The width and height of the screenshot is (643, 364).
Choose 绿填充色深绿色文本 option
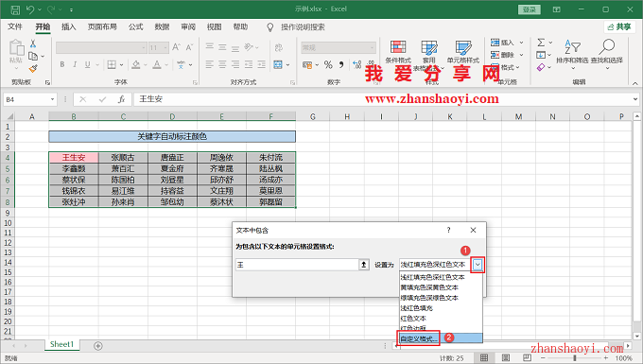[x=441, y=298]
